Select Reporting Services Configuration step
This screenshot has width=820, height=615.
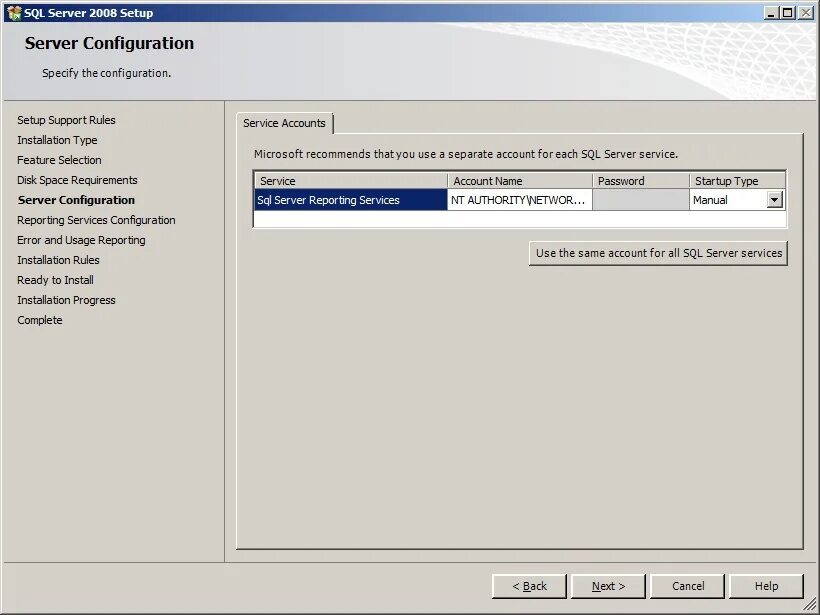click(96, 220)
